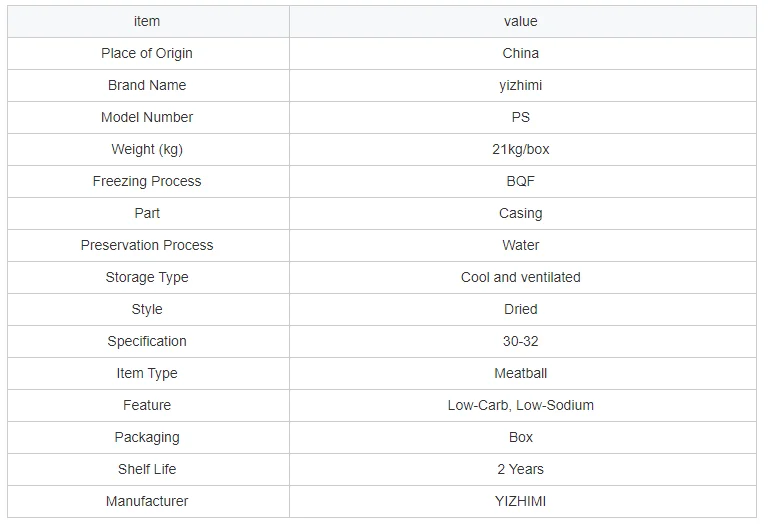Click the 'Low-Carb, Low-Sodium' feature value
Viewport: 773px width, 524px height.
pyautogui.click(x=520, y=405)
